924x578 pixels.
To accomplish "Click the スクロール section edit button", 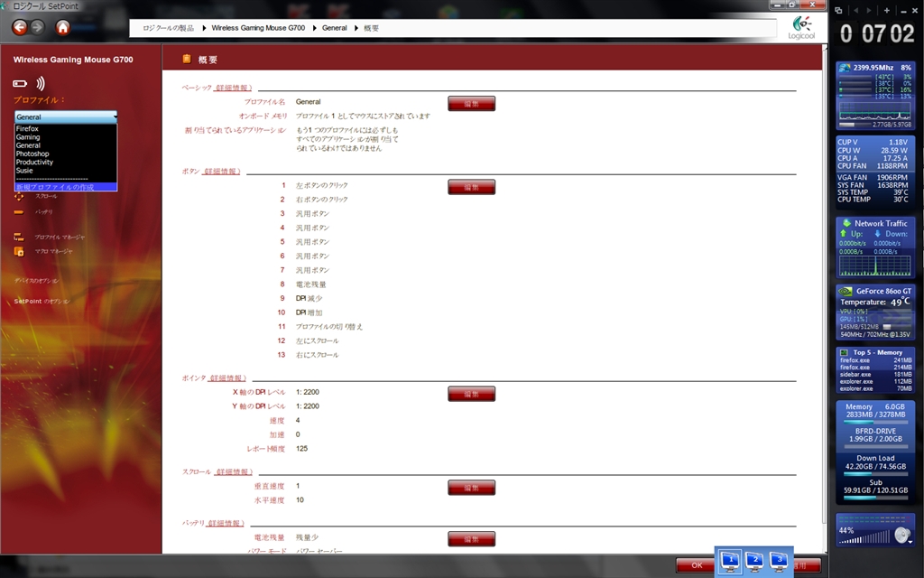I will [x=471, y=488].
